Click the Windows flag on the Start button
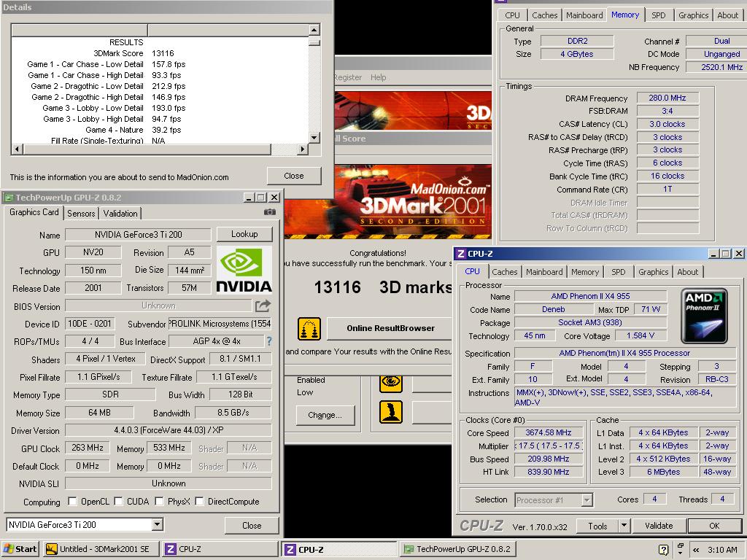Screen dimensions: 747x560 (x=8, y=549)
